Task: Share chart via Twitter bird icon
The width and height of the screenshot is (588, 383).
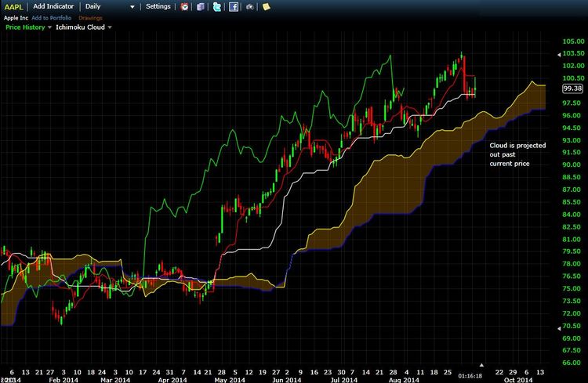Action: (216, 7)
